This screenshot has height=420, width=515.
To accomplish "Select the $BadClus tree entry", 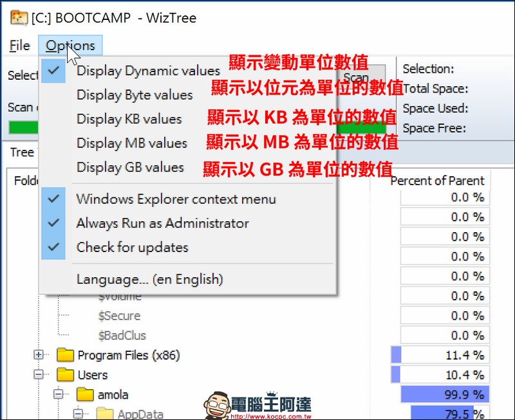I will [x=122, y=335].
